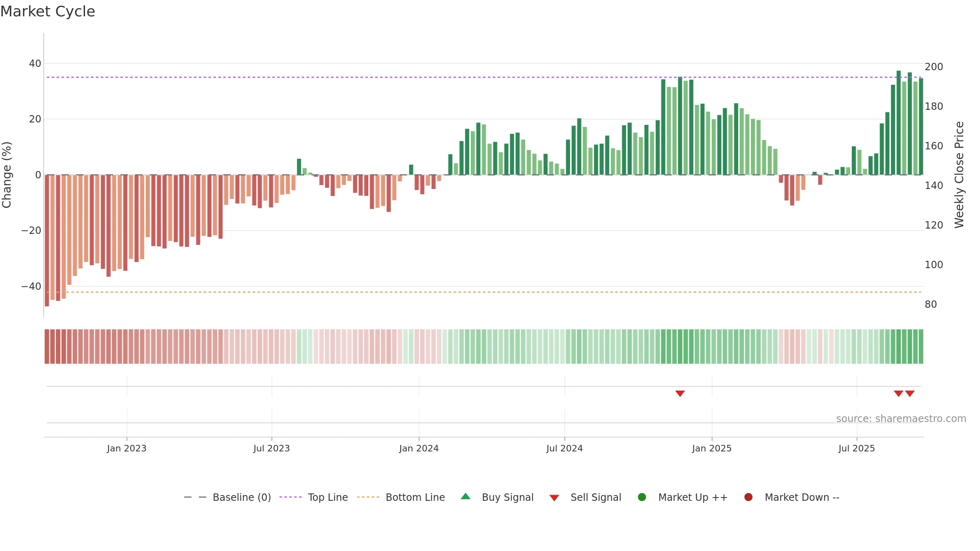This screenshot has width=980, height=551.
Task: Click the sell signal marker before Jan 2025
Action: [x=680, y=393]
